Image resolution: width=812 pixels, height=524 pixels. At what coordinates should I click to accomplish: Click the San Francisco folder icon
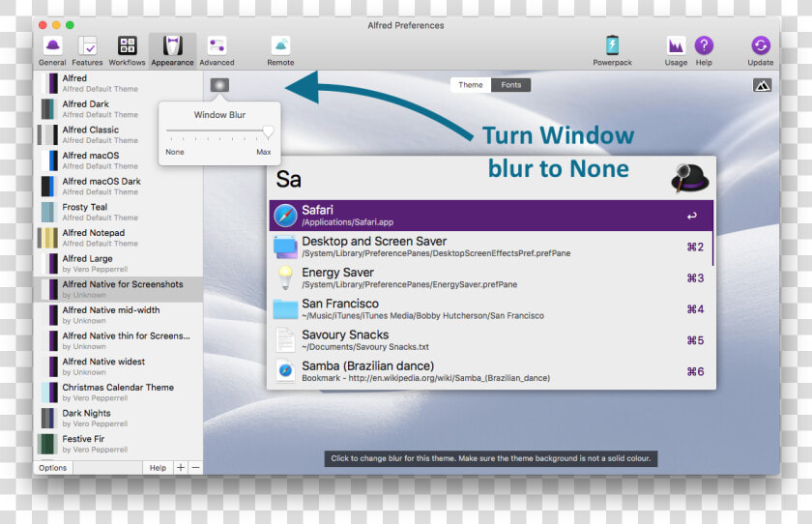pyautogui.click(x=285, y=309)
